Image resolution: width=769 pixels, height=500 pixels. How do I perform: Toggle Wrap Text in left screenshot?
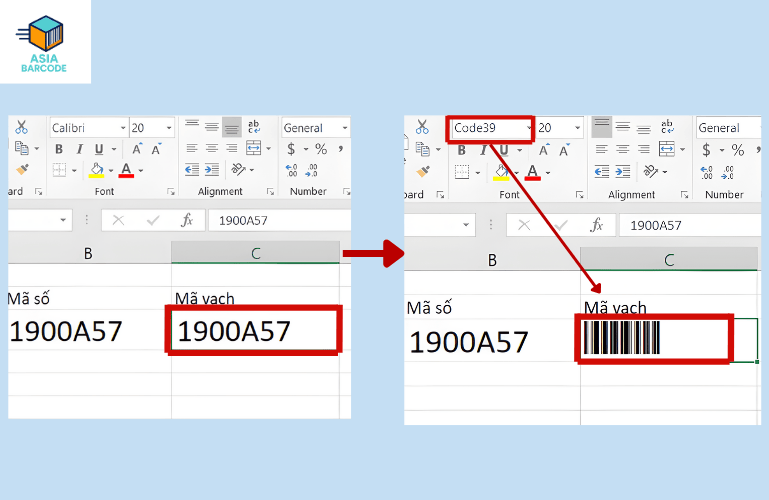click(x=254, y=126)
